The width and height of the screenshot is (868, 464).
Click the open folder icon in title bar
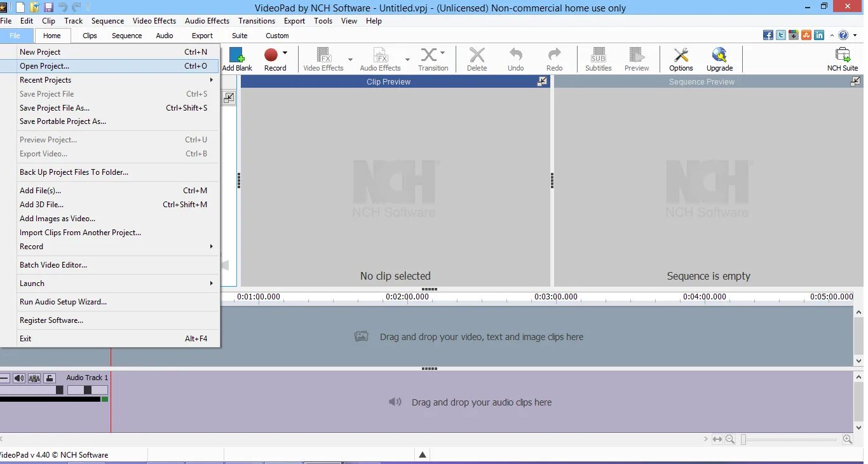(x=34, y=8)
